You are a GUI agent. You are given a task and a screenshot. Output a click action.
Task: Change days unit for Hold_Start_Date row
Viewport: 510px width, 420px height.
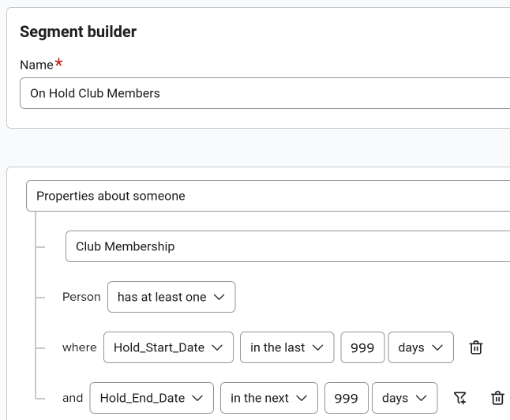[421, 347]
